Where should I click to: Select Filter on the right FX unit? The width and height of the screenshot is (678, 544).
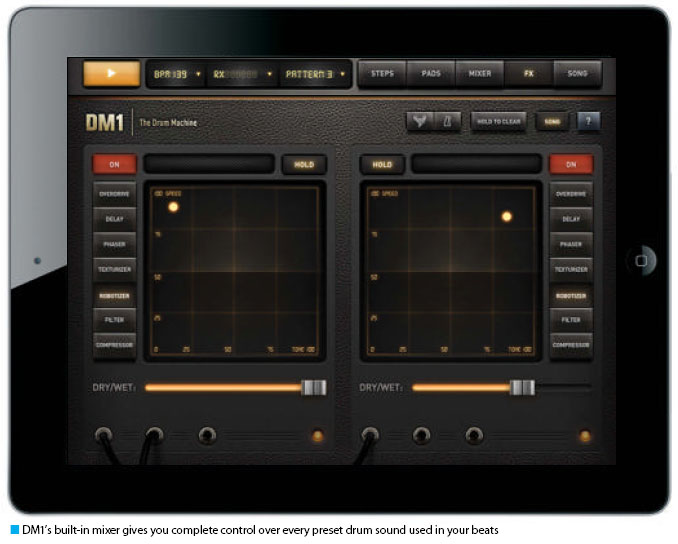coord(571,320)
